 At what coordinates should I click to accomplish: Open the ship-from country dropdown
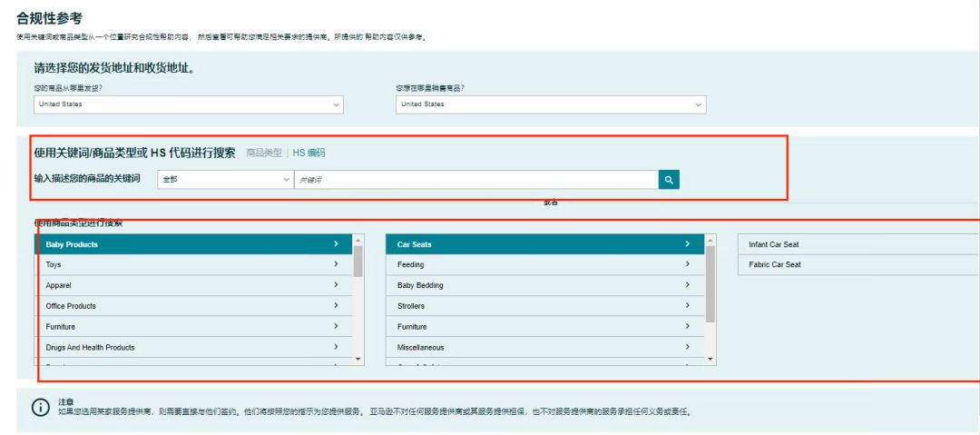(x=189, y=104)
